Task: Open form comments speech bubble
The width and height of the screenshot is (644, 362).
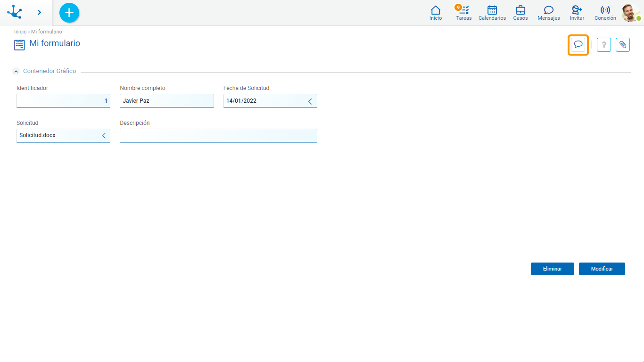Action: 578,45
